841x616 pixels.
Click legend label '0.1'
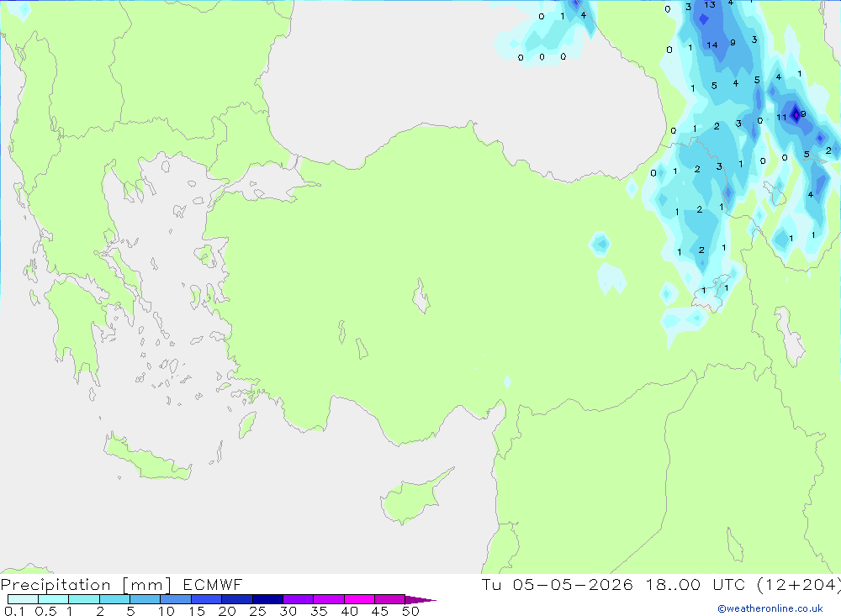pyautogui.click(x=14, y=611)
